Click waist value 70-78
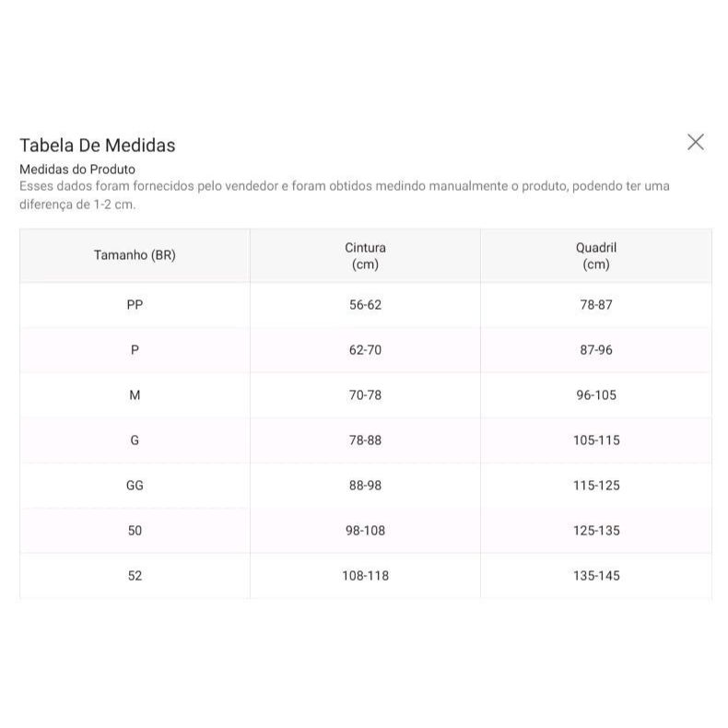 (365, 395)
